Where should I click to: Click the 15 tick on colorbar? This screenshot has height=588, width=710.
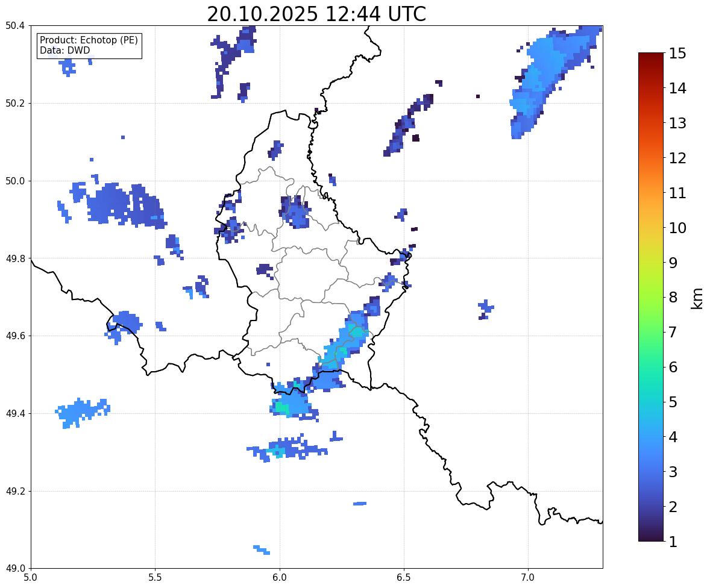tap(677, 54)
